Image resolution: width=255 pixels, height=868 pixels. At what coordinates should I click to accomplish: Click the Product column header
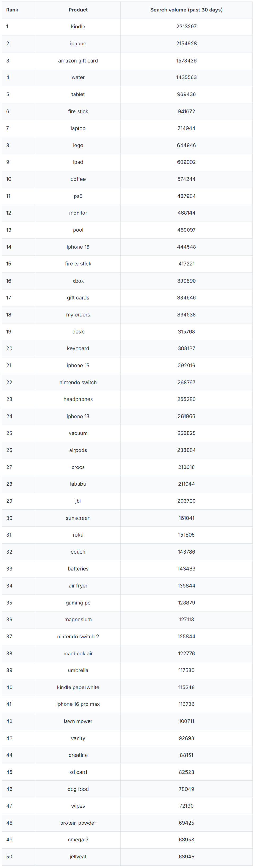[78, 10]
